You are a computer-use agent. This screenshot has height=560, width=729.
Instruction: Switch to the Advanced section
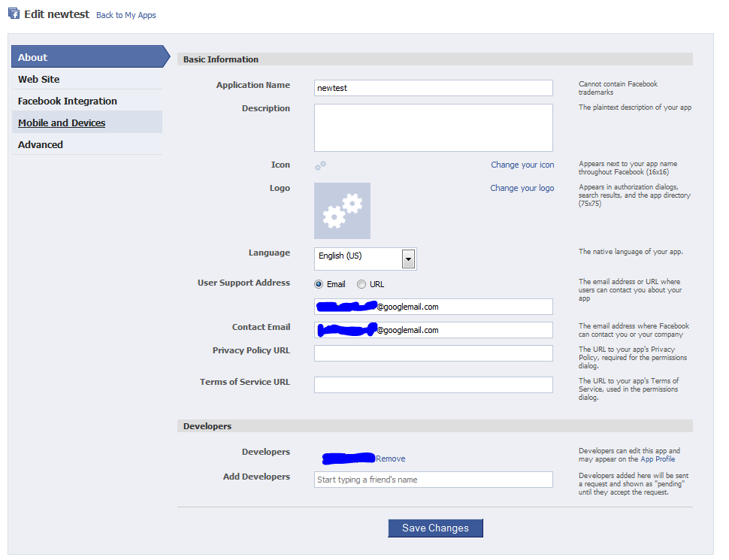pos(41,144)
